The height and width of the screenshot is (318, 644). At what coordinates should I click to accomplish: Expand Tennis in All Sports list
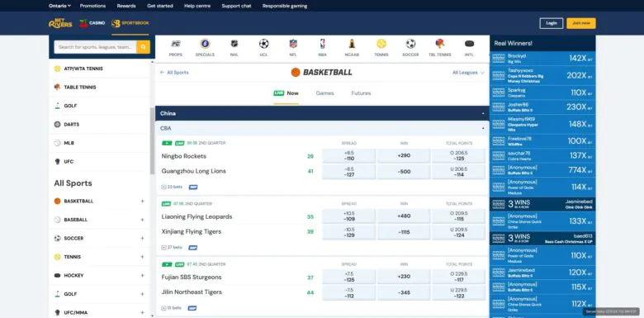point(143,257)
